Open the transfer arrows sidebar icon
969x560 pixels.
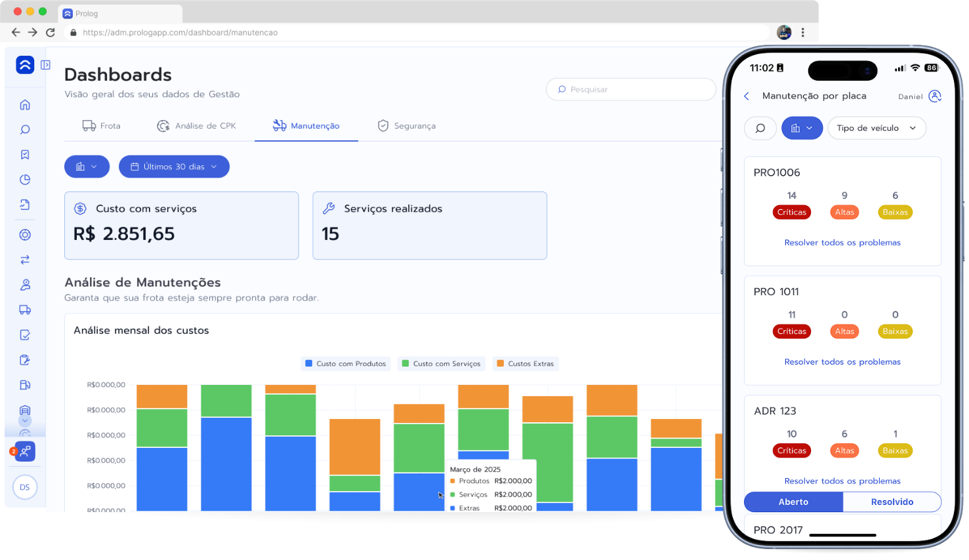[25, 260]
